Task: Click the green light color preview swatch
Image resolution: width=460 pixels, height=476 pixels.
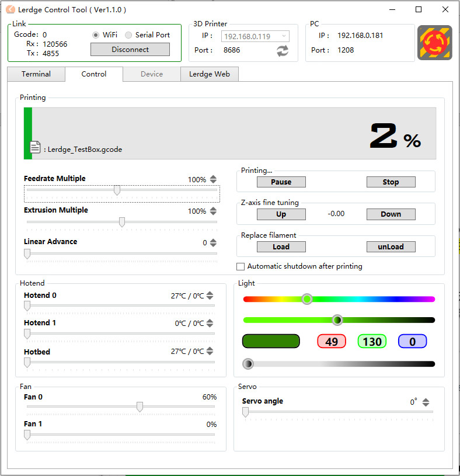Action: (x=271, y=341)
